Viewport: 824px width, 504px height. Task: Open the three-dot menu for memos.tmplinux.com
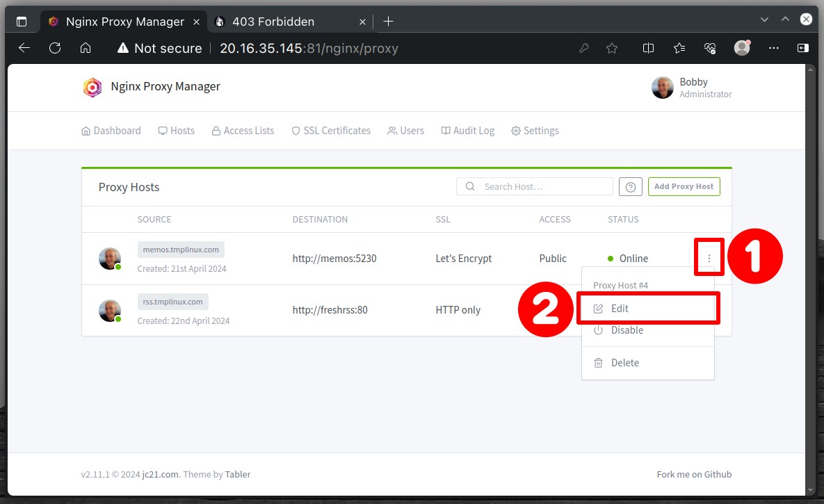click(709, 258)
